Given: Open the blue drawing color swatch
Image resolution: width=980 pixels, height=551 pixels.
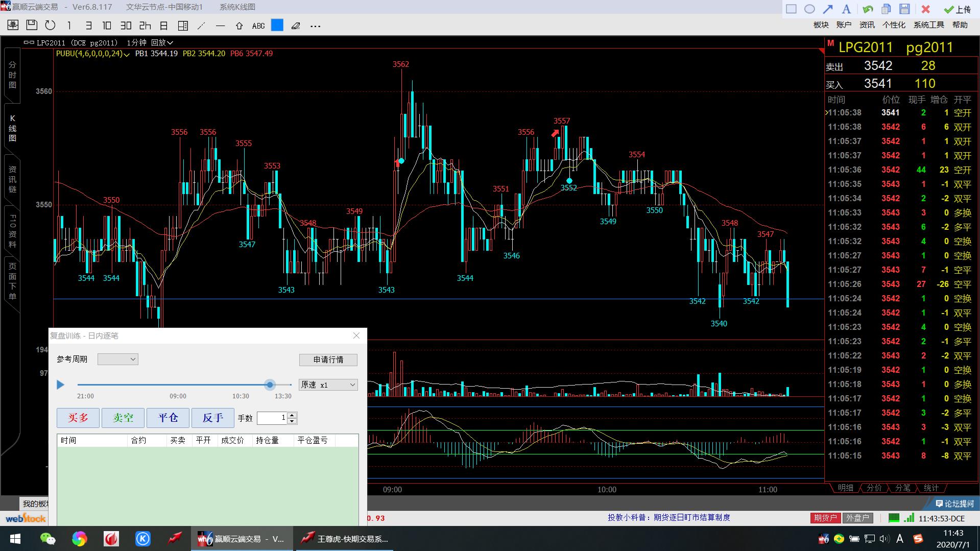Looking at the screenshot, I should tap(277, 25).
